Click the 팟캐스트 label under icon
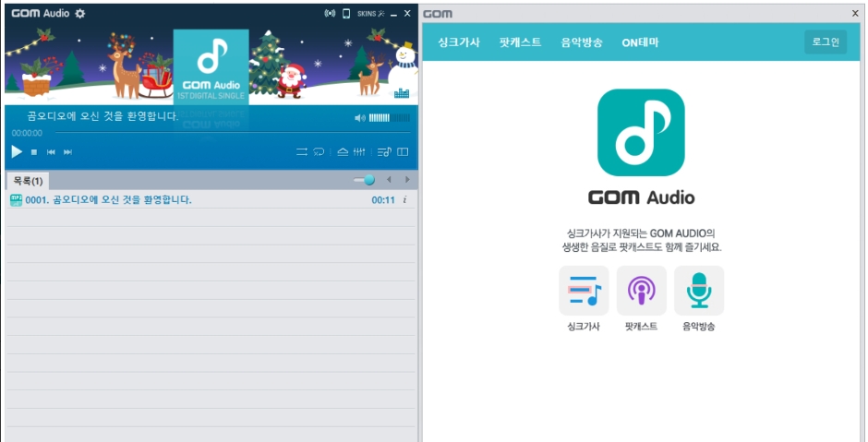 tap(641, 327)
